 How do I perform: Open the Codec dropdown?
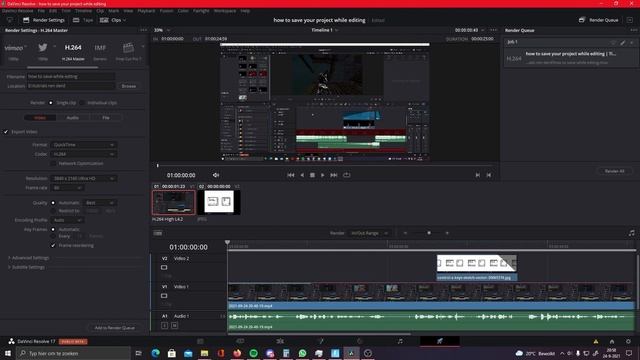click(83, 154)
